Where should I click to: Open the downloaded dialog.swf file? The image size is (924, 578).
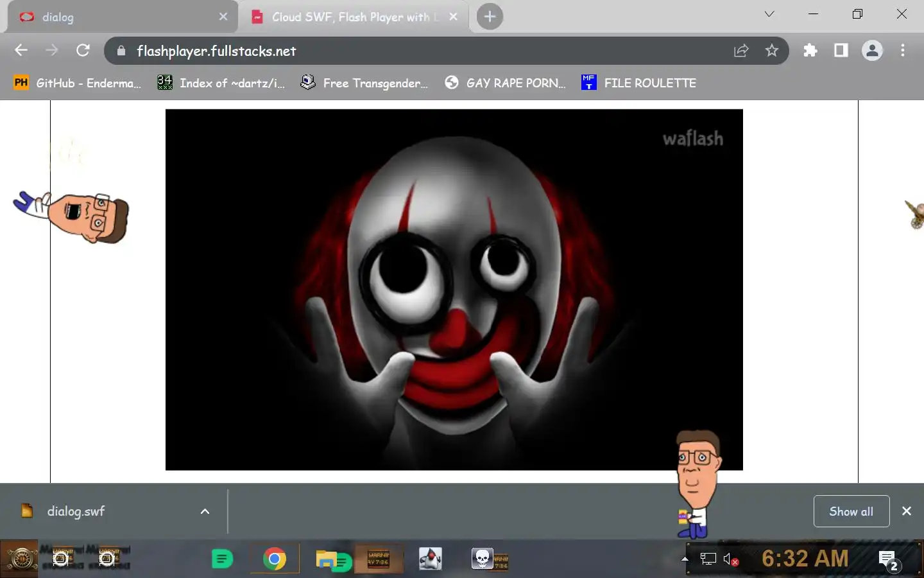(76, 511)
